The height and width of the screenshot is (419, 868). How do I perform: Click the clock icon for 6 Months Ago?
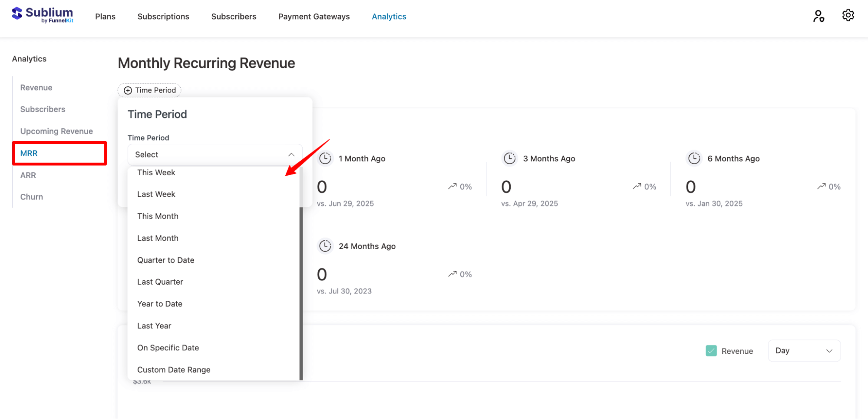[694, 159]
